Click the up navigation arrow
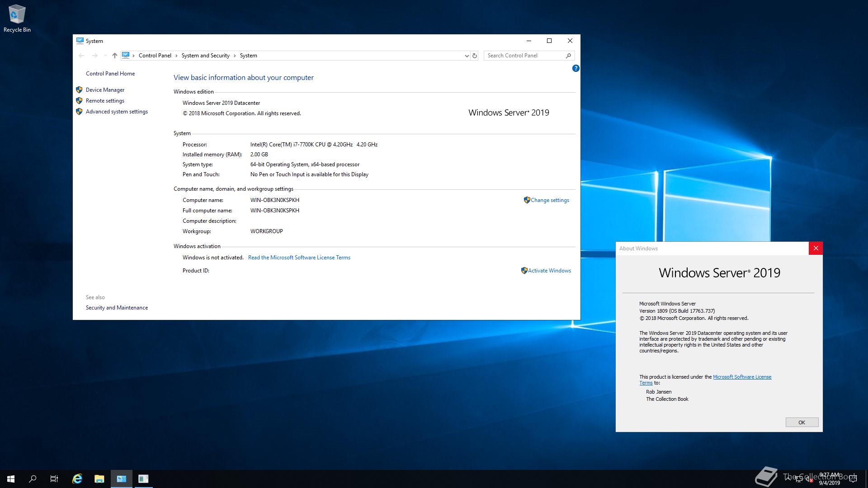Screen dimensions: 868x488 pos(114,55)
